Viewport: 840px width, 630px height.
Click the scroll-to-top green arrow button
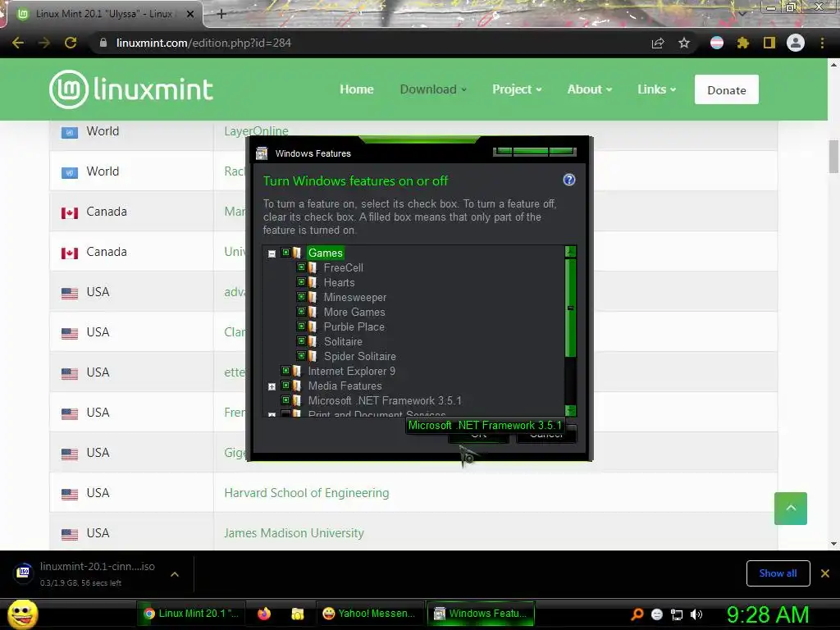click(790, 509)
